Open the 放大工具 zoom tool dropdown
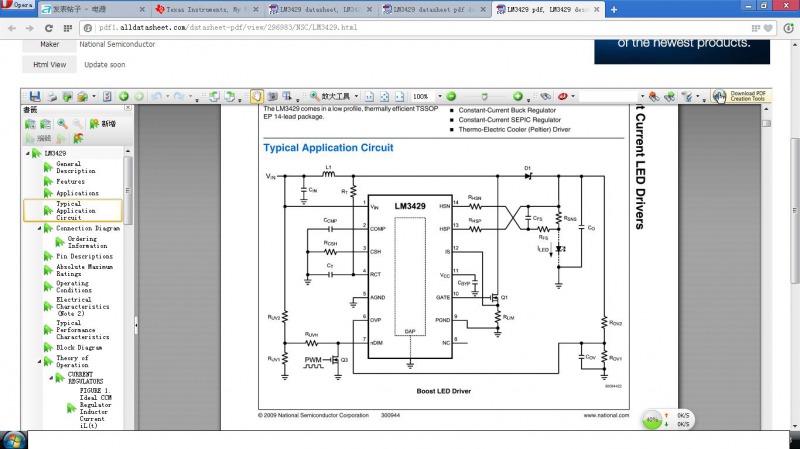 click(x=356, y=96)
